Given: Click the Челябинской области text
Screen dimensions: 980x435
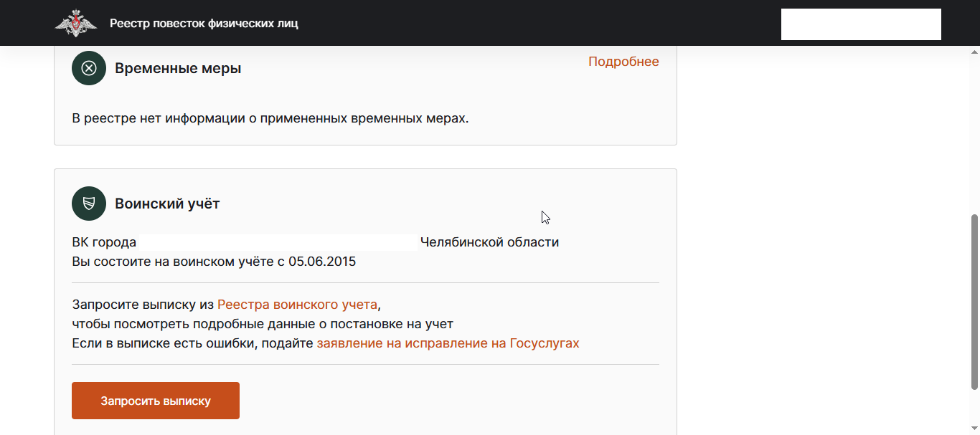Looking at the screenshot, I should pos(489,242).
